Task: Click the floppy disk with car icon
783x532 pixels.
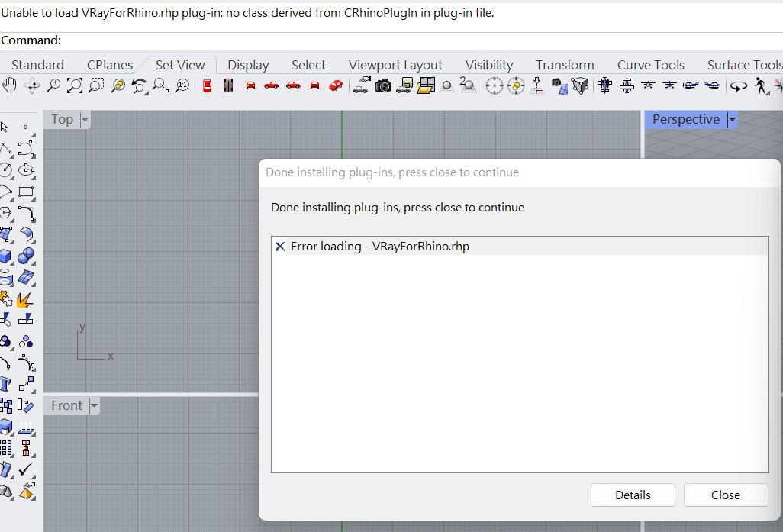Action: (404, 85)
